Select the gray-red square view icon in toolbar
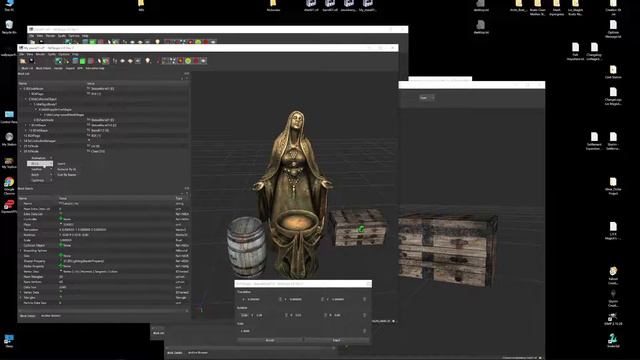Viewport: 640px width, 360px height. coord(91,61)
